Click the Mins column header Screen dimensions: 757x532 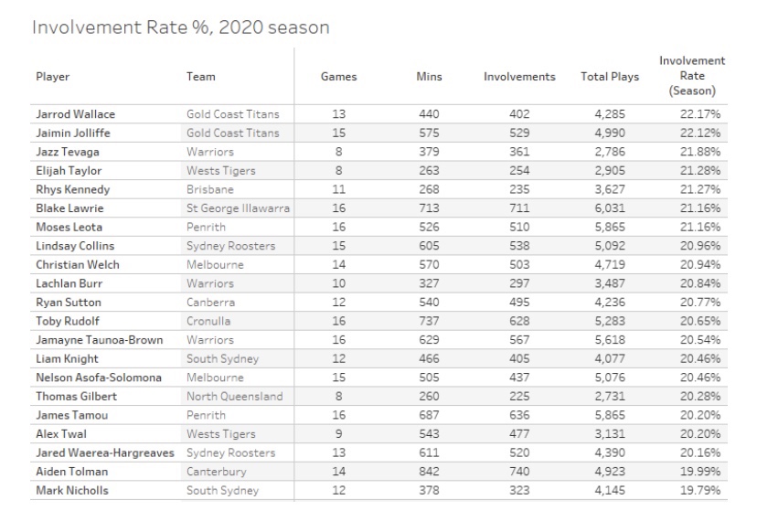[x=429, y=77]
